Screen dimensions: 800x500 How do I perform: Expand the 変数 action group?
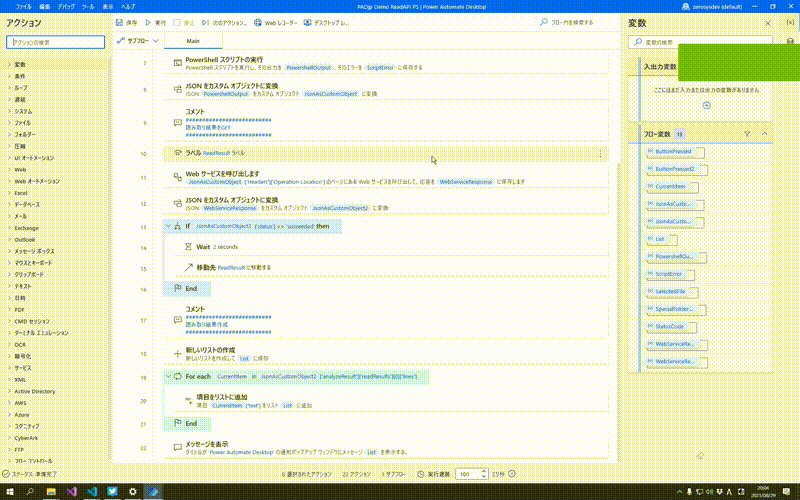point(9,64)
